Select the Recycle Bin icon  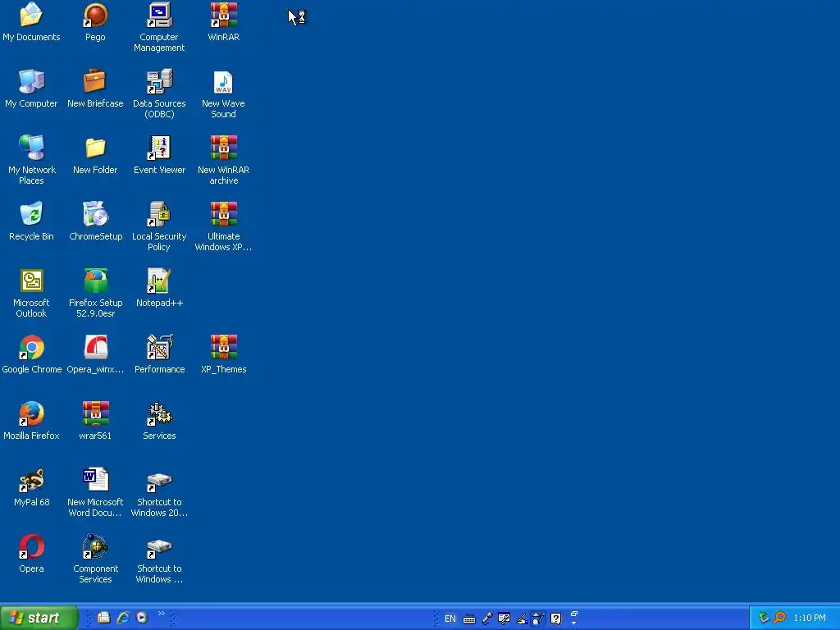click(31, 221)
